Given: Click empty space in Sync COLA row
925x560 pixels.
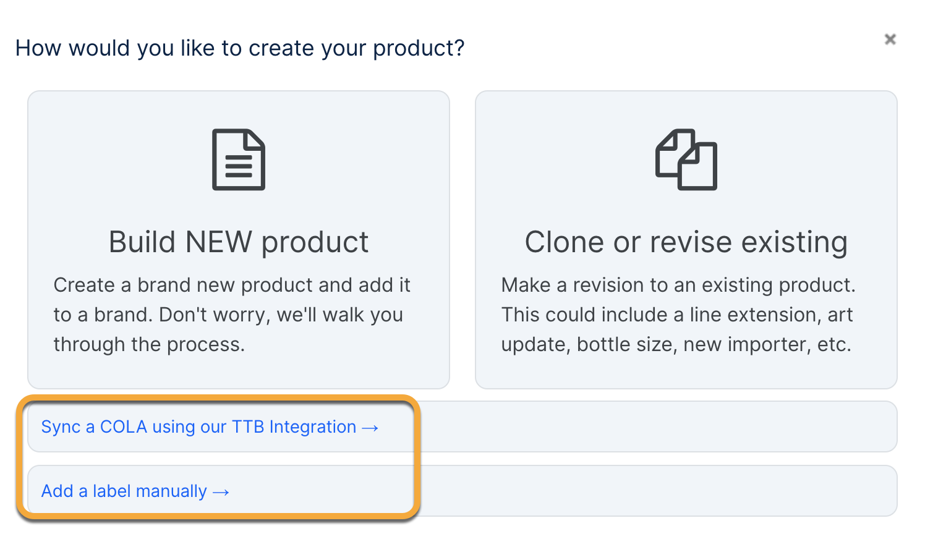Looking at the screenshot, I should (x=649, y=427).
